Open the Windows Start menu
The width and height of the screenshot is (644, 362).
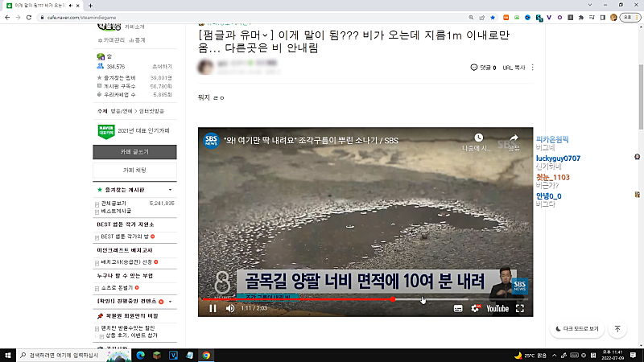pyautogui.click(x=8, y=355)
